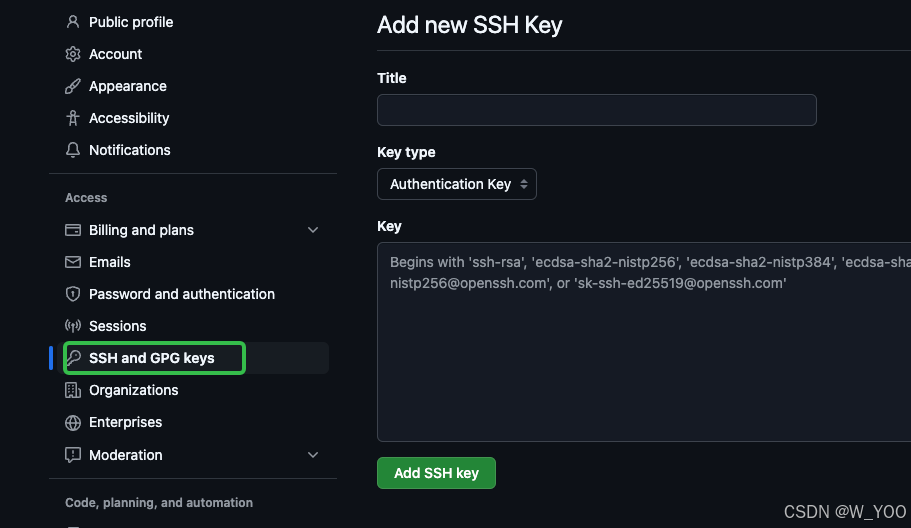The image size is (911, 528).
Task: Click the Emails envelope icon
Action: pos(73,262)
